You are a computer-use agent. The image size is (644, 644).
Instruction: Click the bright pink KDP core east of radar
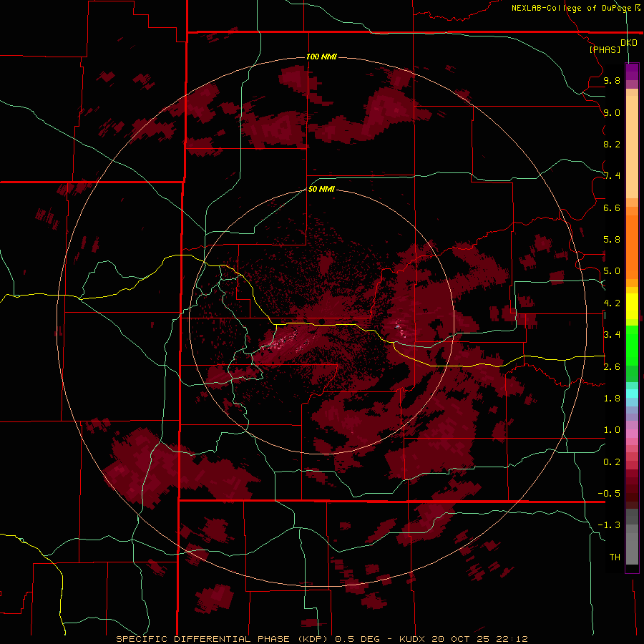tap(399, 328)
